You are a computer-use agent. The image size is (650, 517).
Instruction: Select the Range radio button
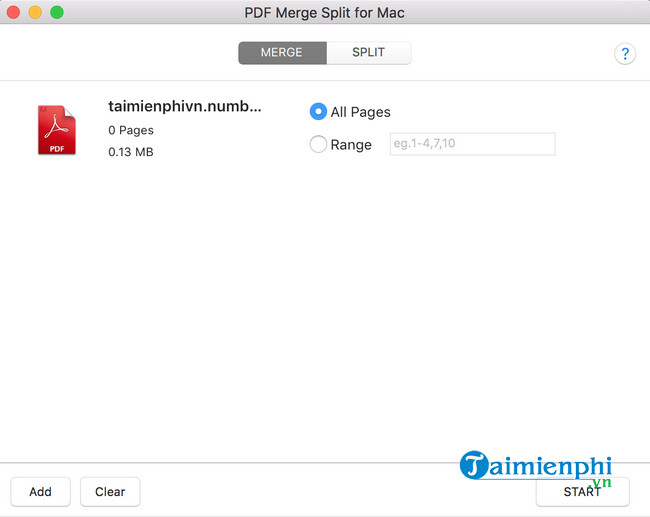318,144
